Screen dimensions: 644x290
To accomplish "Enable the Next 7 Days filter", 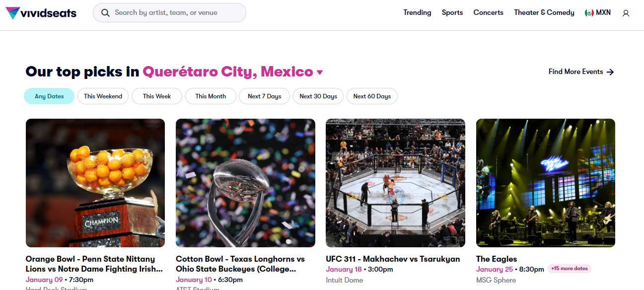I will [264, 96].
